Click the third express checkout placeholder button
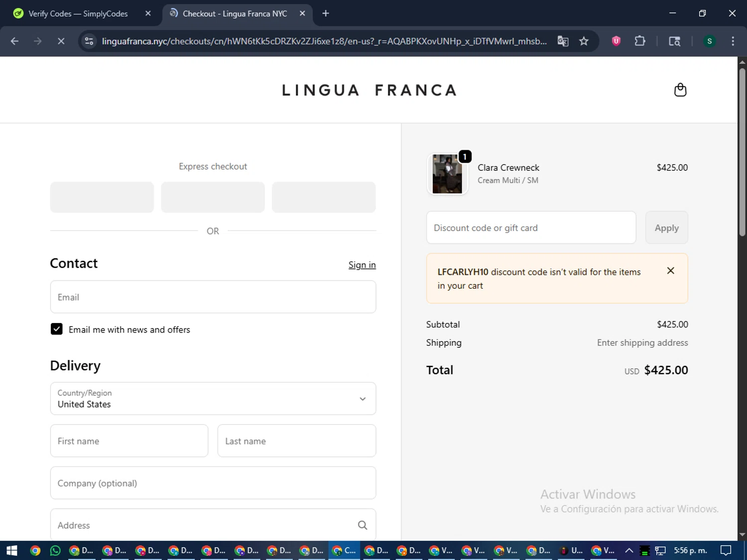 324,197
